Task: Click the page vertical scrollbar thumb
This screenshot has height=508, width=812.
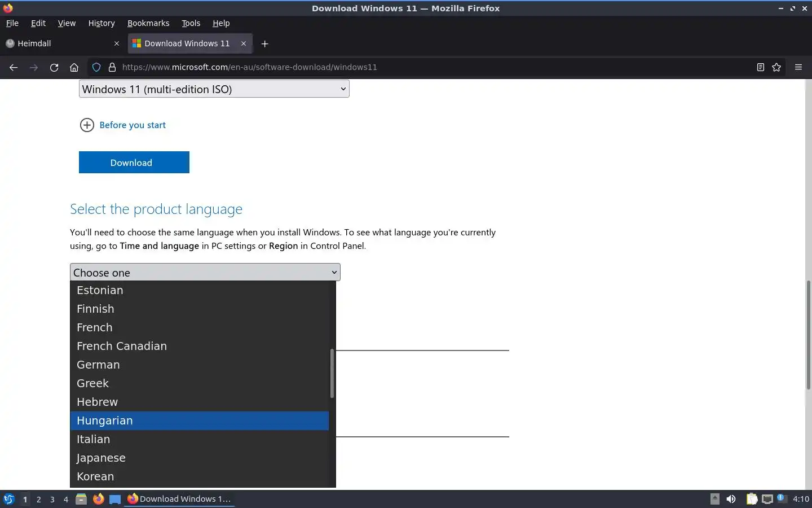Action: point(808,335)
